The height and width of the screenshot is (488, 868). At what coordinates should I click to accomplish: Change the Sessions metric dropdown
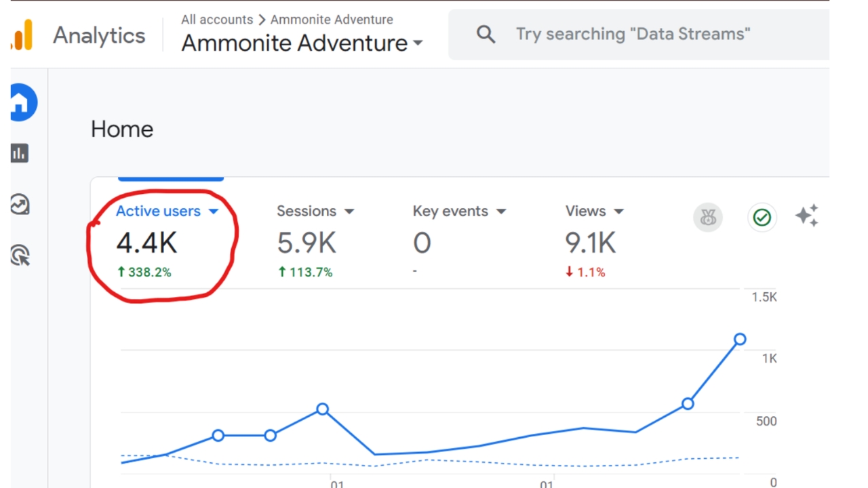[350, 211]
